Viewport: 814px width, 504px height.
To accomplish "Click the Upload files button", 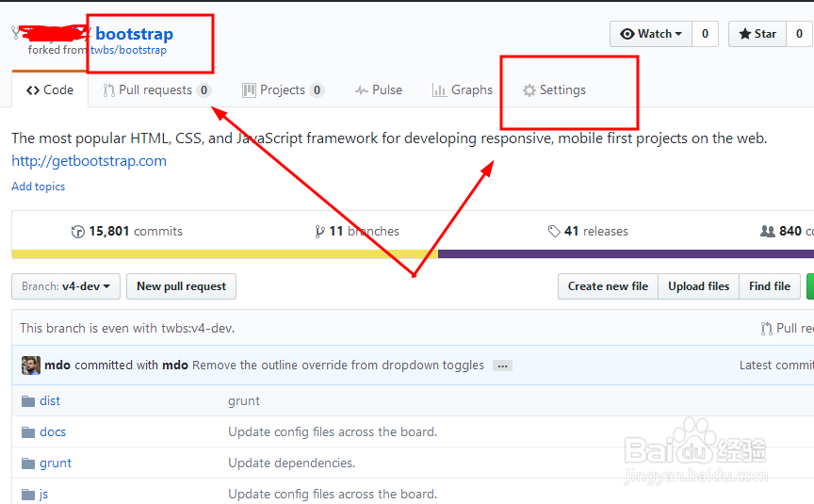I will tap(699, 286).
